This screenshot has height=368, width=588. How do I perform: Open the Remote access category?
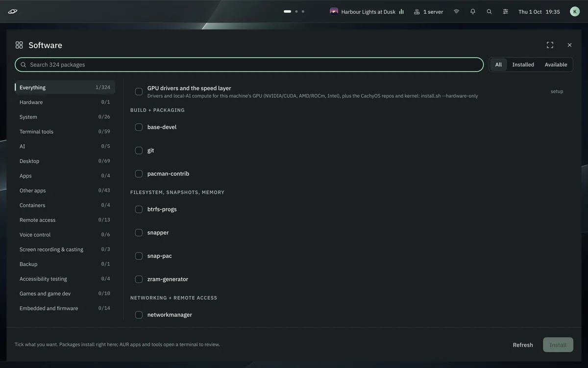click(65, 220)
